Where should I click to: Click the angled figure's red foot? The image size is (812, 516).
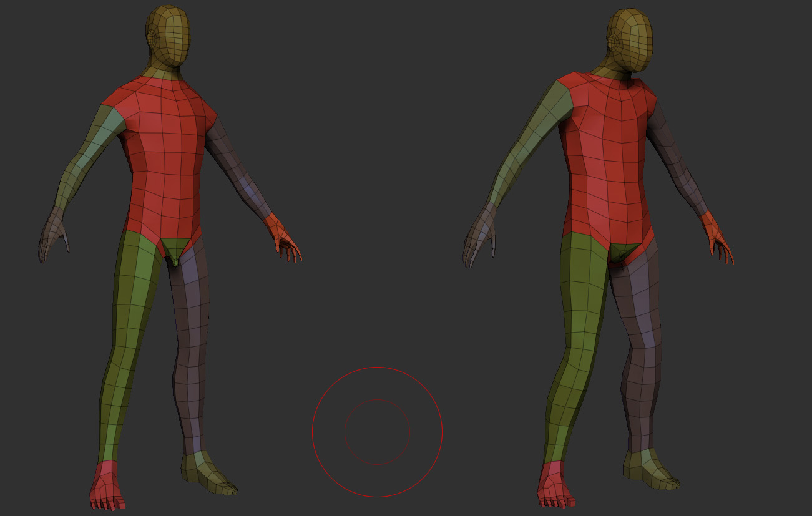tap(557, 484)
